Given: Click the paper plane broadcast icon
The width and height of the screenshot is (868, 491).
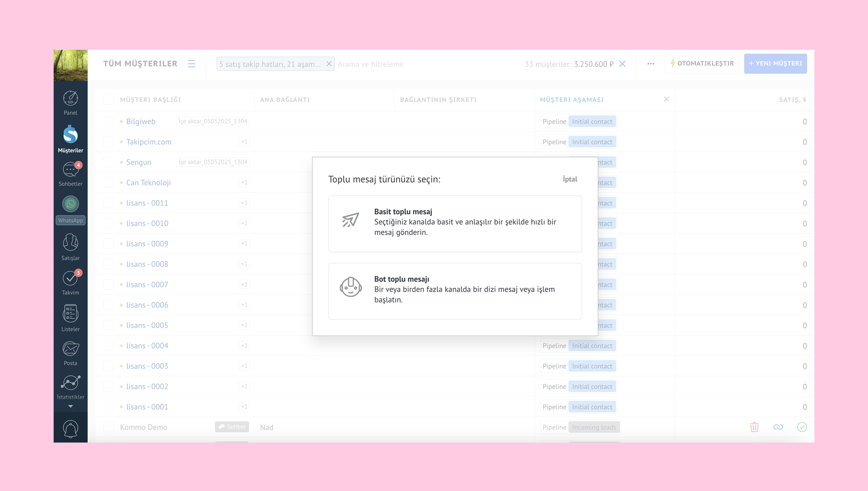Looking at the screenshot, I should point(351,220).
